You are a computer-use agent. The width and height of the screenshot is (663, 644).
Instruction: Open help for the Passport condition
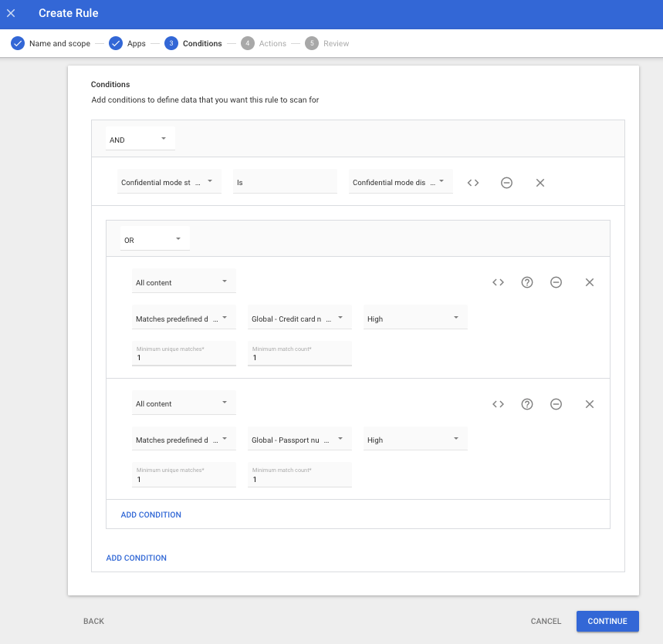pos(527,404)
